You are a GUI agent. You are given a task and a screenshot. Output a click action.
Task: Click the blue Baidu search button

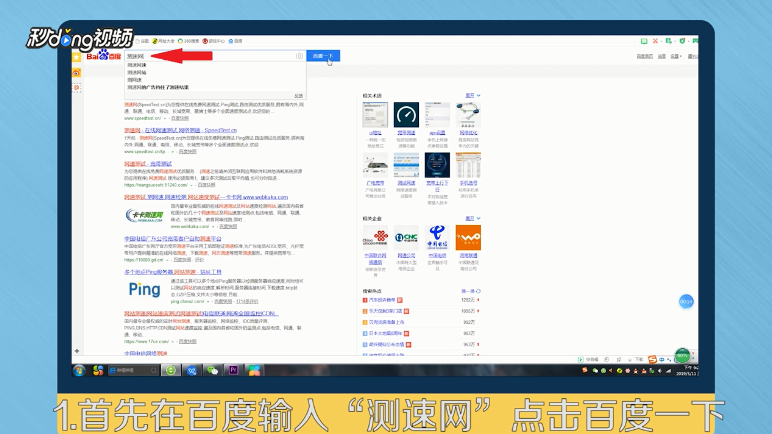tap(323, 56)
